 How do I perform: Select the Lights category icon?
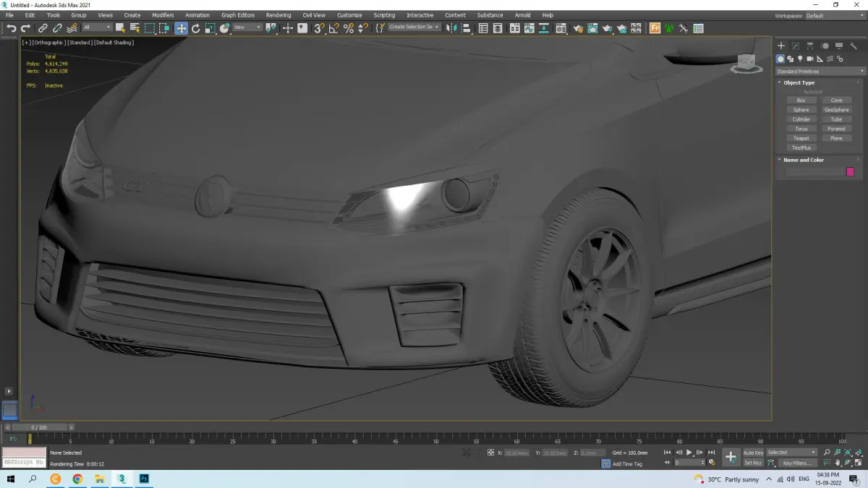(x=800, y=59)
